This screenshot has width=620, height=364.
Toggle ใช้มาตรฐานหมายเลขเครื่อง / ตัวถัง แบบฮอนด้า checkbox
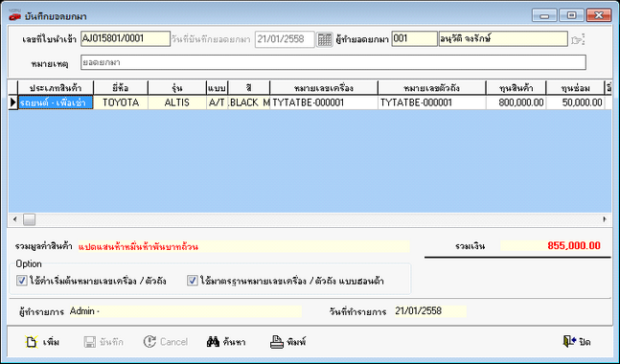[x=193, y=281]
